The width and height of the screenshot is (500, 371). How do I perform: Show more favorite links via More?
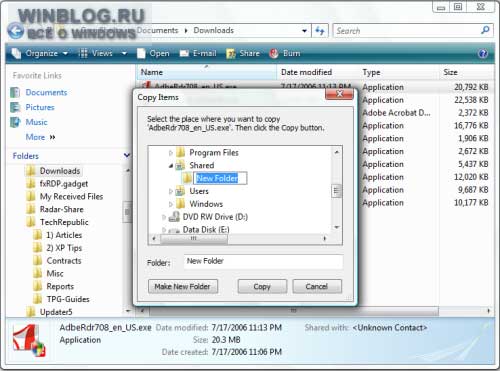[x=40, y=137]
